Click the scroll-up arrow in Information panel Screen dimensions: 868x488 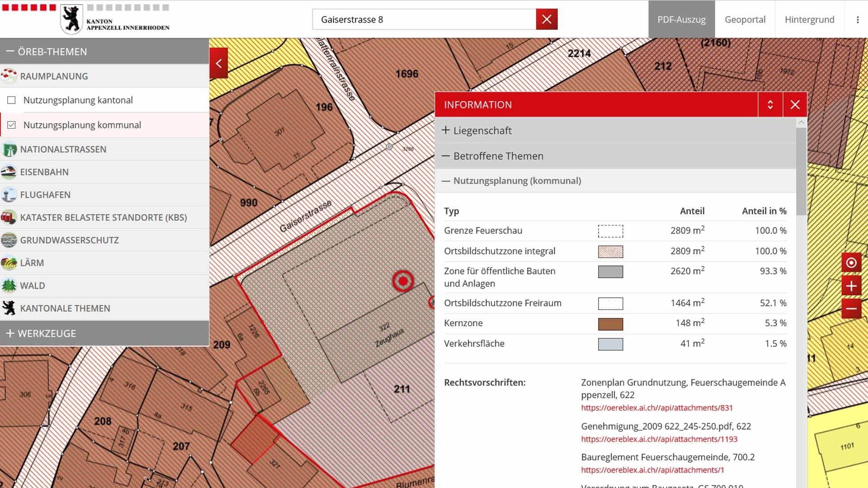coord(801,122)
